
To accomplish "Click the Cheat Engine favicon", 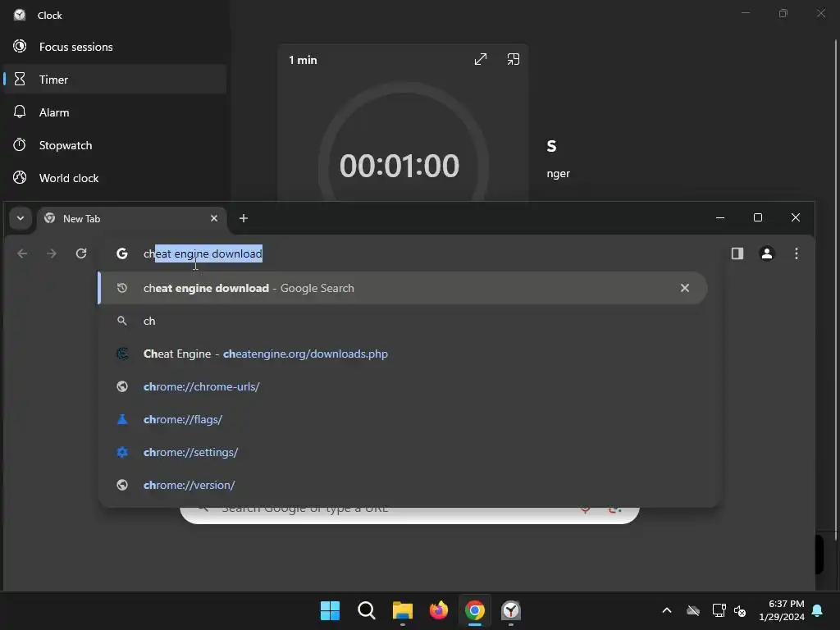I will click(122, 354).
